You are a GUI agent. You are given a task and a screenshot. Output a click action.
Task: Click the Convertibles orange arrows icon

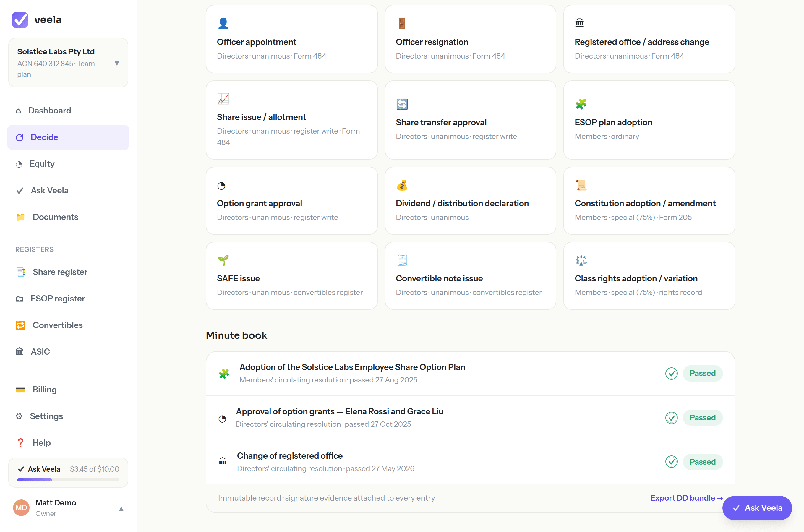[20, 325]
